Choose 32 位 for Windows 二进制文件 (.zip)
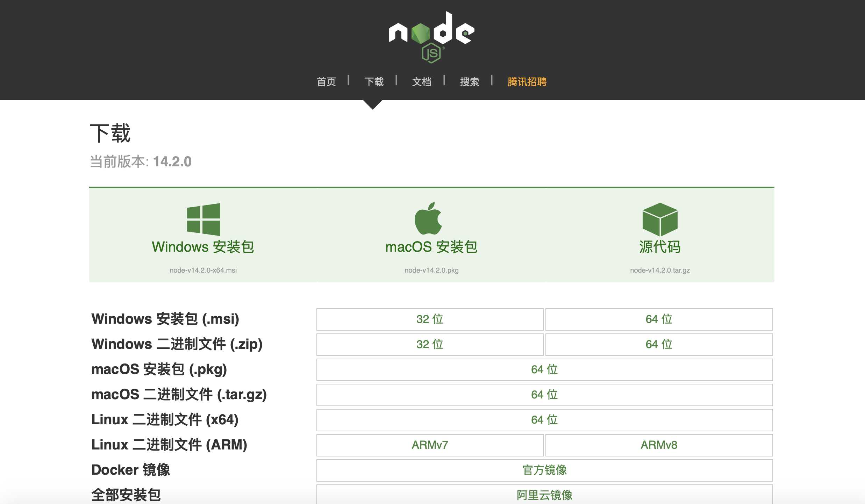Viewport: 865px width, 504px height. pos(430,344)
